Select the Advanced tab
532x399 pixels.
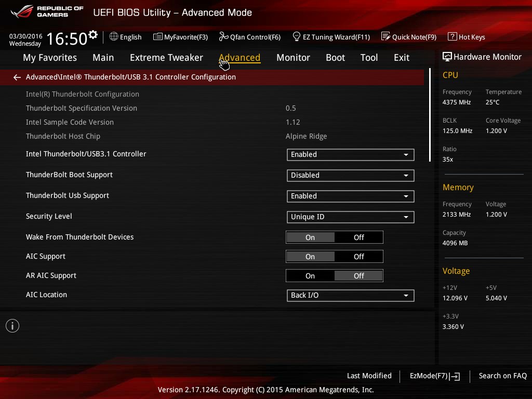pyautogui.click(x=240, y=58)
